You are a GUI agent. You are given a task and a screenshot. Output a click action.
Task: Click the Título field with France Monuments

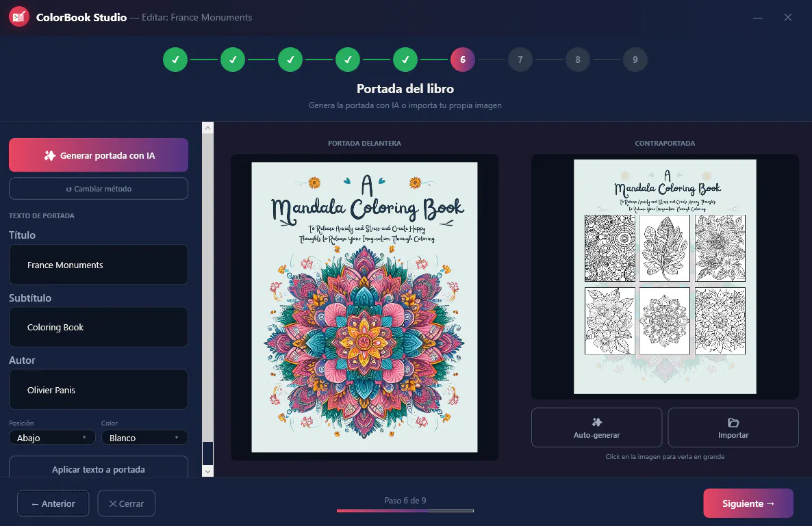[x=99, y=265]
